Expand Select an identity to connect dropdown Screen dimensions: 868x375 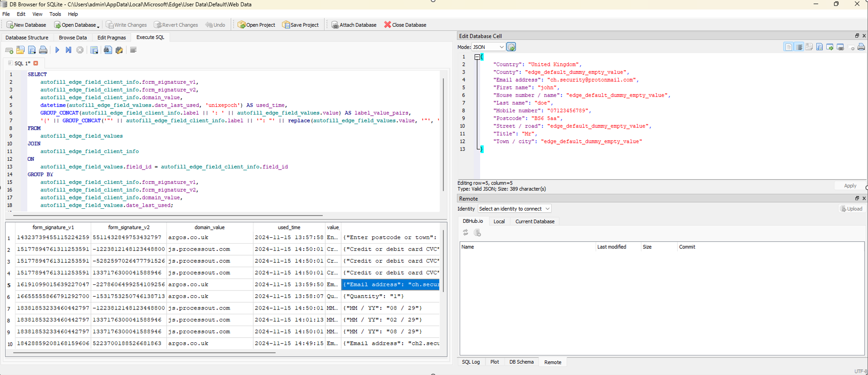tap(515, 209)
